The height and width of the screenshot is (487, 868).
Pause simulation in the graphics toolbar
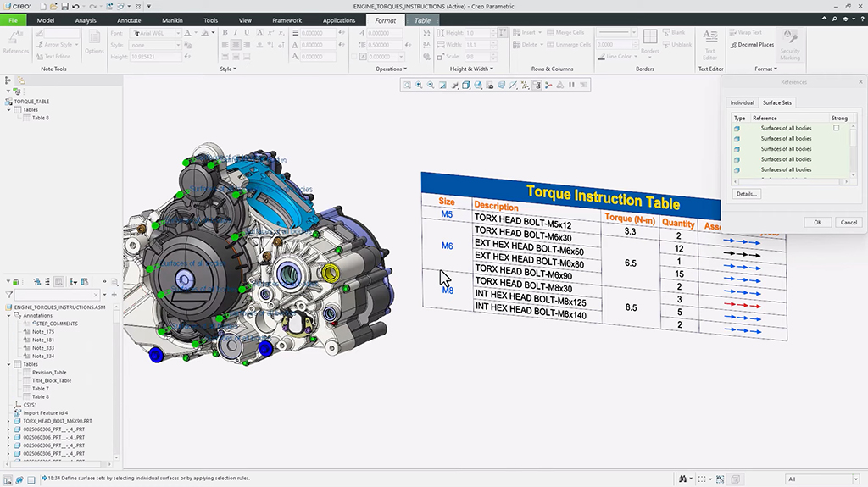572,86
